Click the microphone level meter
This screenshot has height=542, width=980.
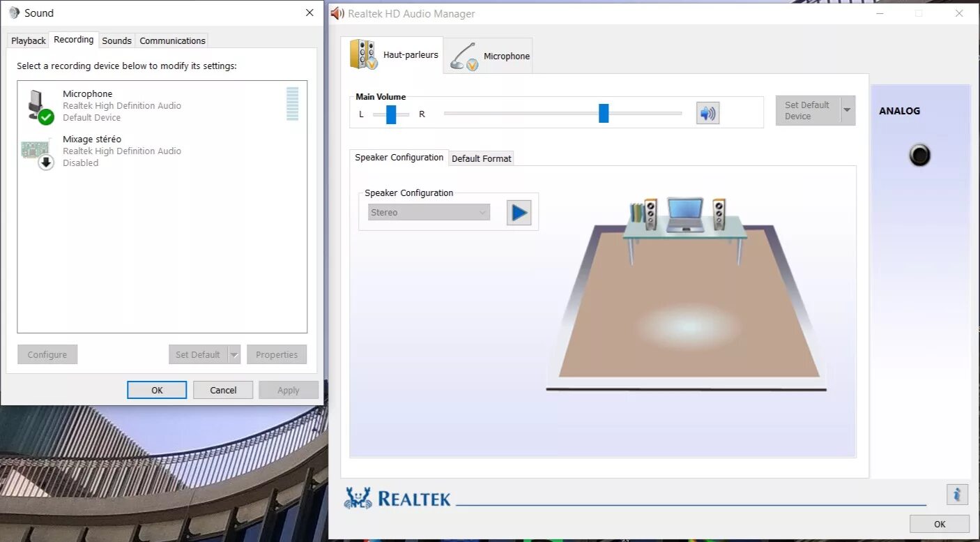coord(292,104)
